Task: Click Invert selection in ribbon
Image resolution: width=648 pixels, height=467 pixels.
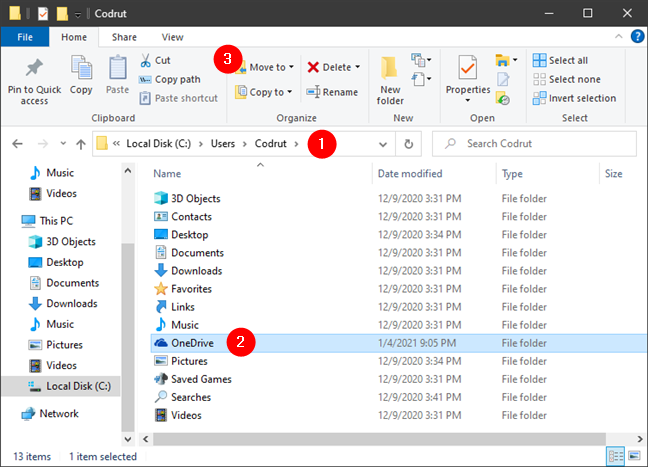Action: [574, 98]
